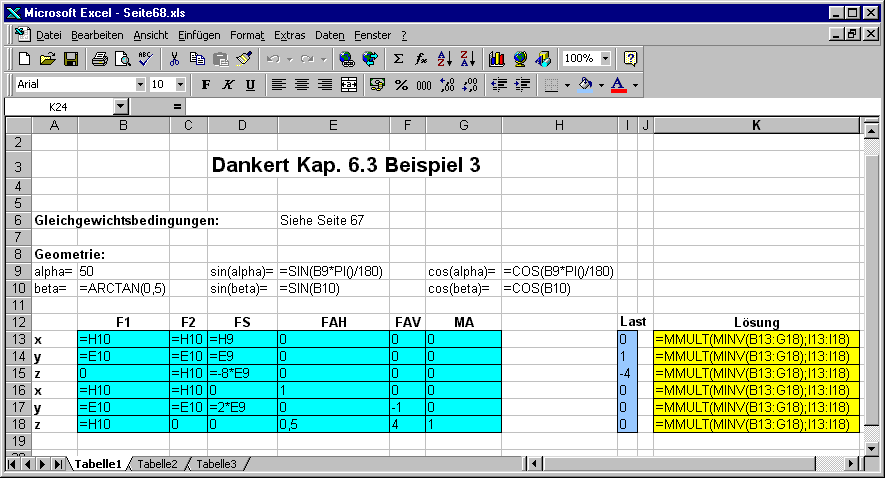Open the Einfügen menu
Image resolution: width=885 pixels, height=478 pixels.
point(199,35)
